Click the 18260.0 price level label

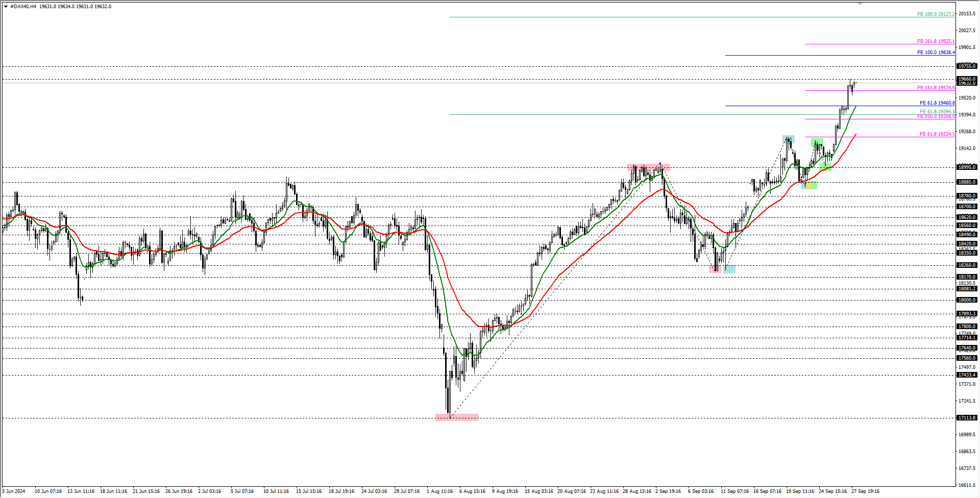tap(967, 265)
